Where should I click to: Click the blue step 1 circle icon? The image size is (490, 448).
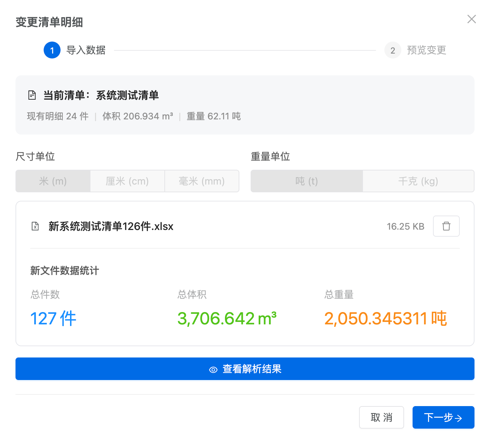pyautogui.click(x=52, y=50)
